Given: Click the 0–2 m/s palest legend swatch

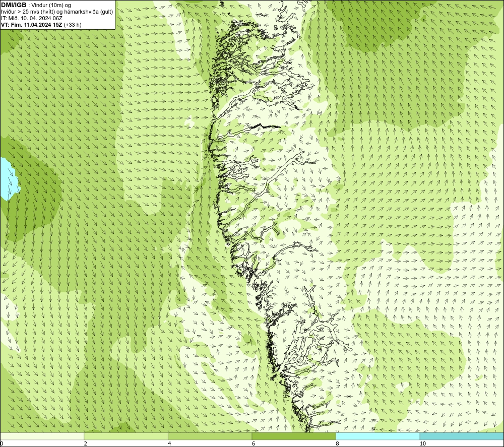Looking at the screenshot, I should (42, 436).
